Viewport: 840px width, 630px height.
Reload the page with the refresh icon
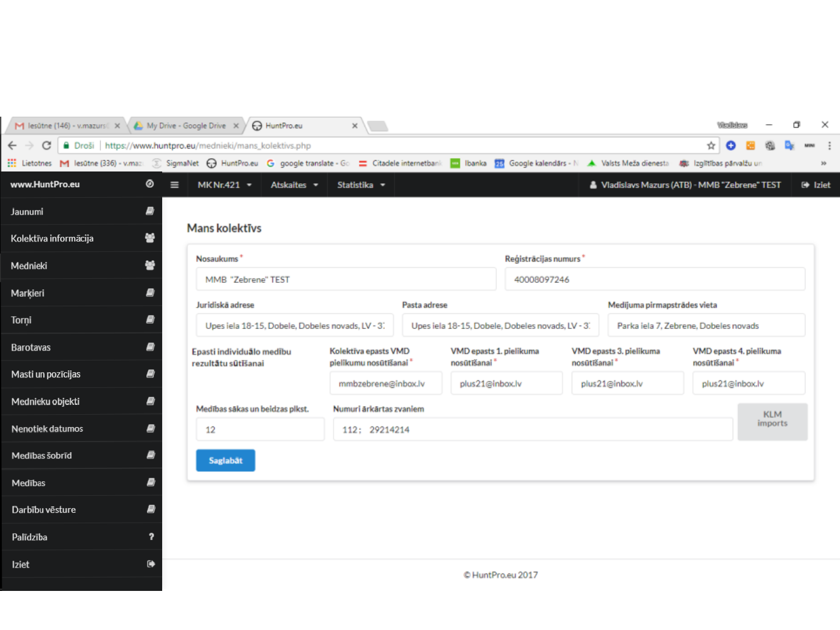47,145
